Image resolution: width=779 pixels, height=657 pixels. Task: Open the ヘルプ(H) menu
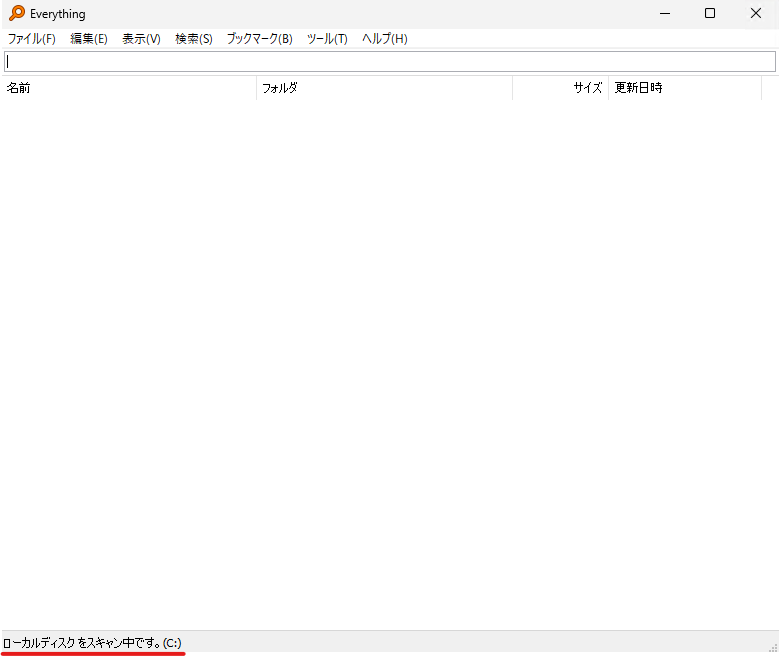pos(385,39)
